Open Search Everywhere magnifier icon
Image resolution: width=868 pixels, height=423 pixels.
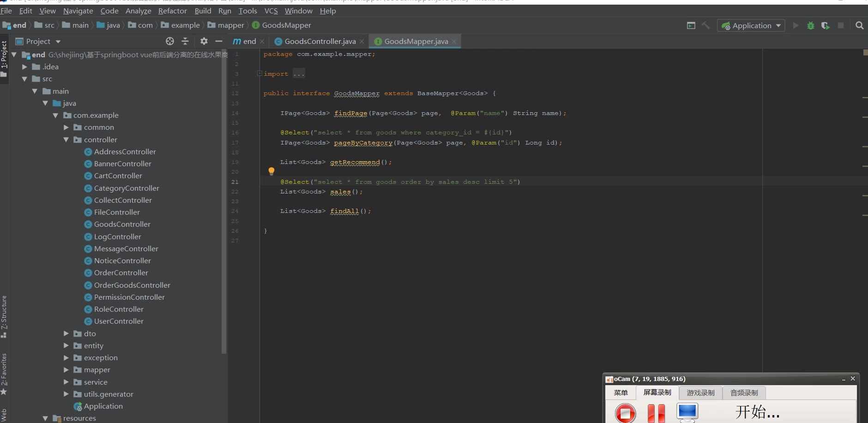pyautogui.click(x=859, y=26)
